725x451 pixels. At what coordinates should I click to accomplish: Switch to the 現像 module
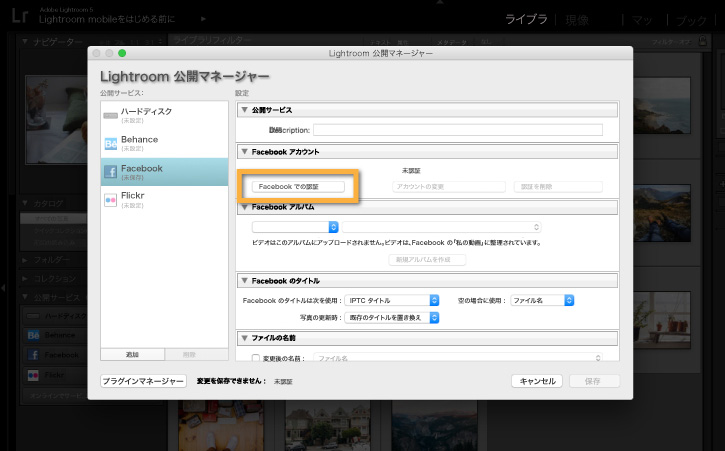(577, 20)
